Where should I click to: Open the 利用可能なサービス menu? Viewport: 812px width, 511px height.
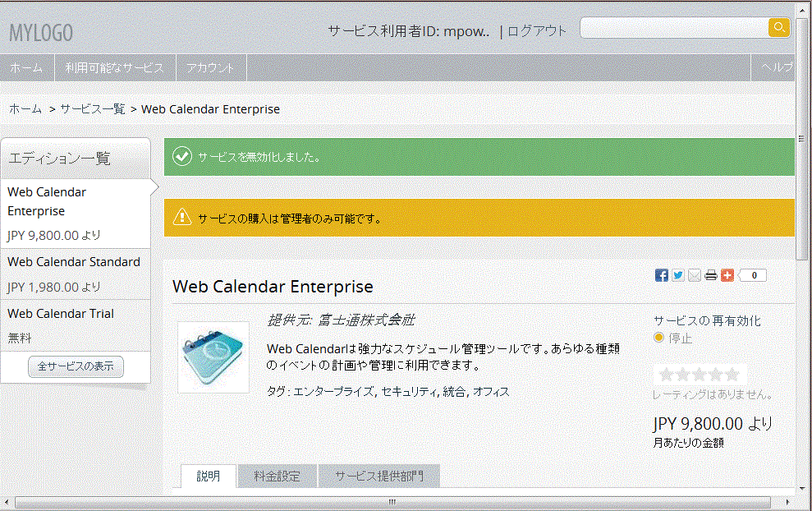click(x=114, y=67)
